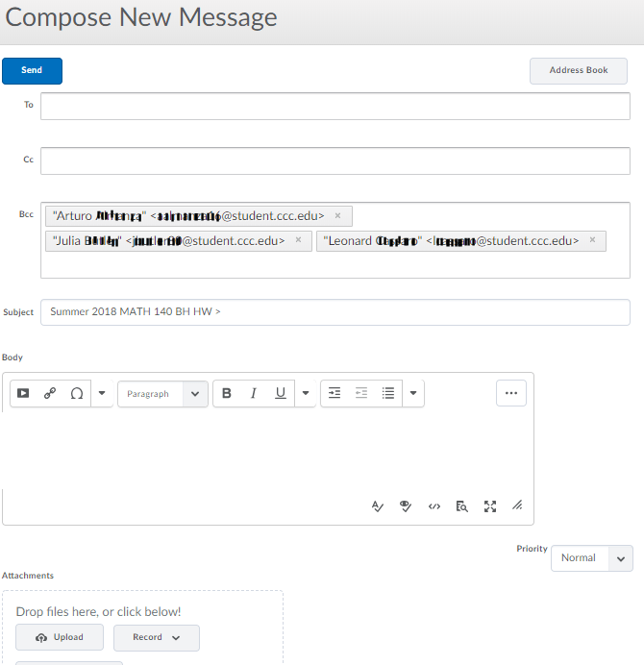644x665 pixels.
Task: Run the accessibility checker eye icon
Action: (x=406, y=506)
